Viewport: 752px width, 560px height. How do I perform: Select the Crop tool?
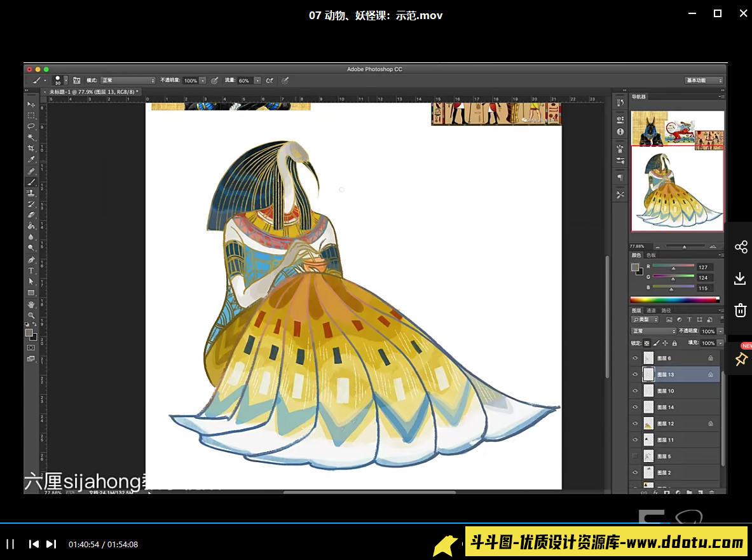(x=31, y=149)
